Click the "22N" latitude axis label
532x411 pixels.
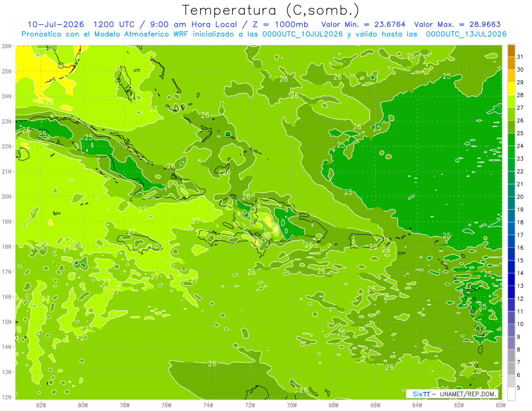pos(7,146)
